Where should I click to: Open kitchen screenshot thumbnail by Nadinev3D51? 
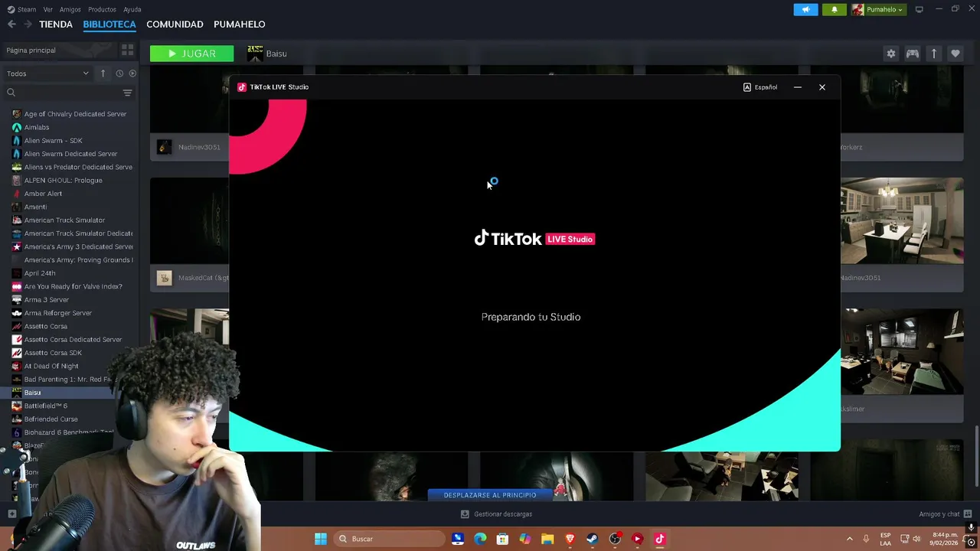902,221
